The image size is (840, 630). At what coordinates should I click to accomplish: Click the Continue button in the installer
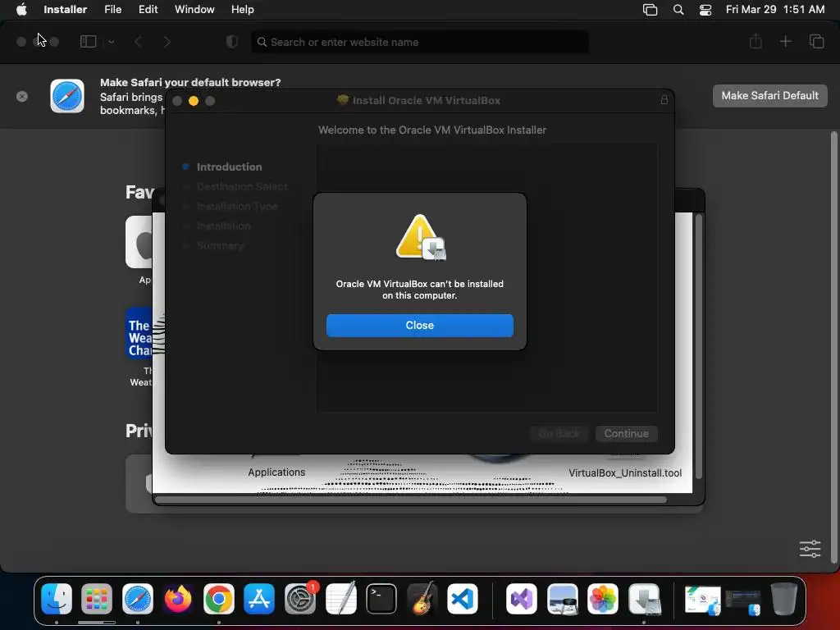coord(626,433)
